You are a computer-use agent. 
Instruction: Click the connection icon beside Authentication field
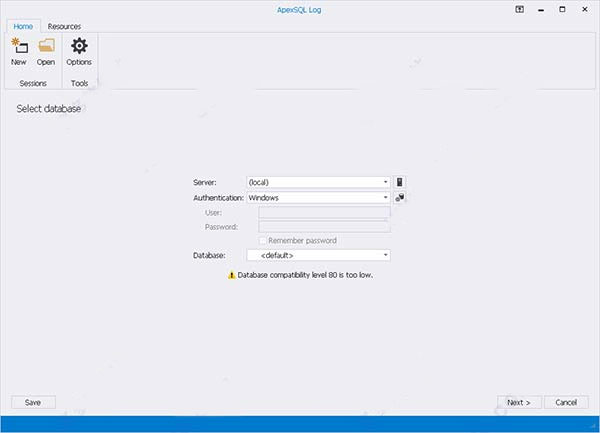(x=399, y=197)
